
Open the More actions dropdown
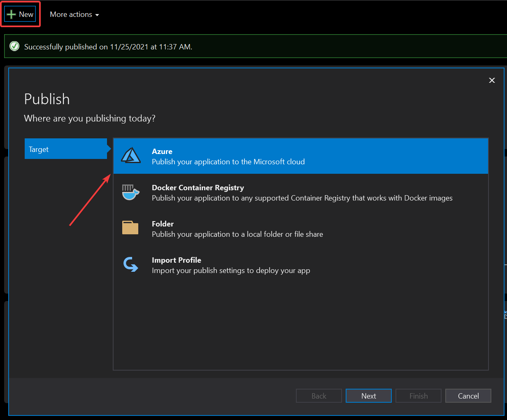(x=71, y=14)
